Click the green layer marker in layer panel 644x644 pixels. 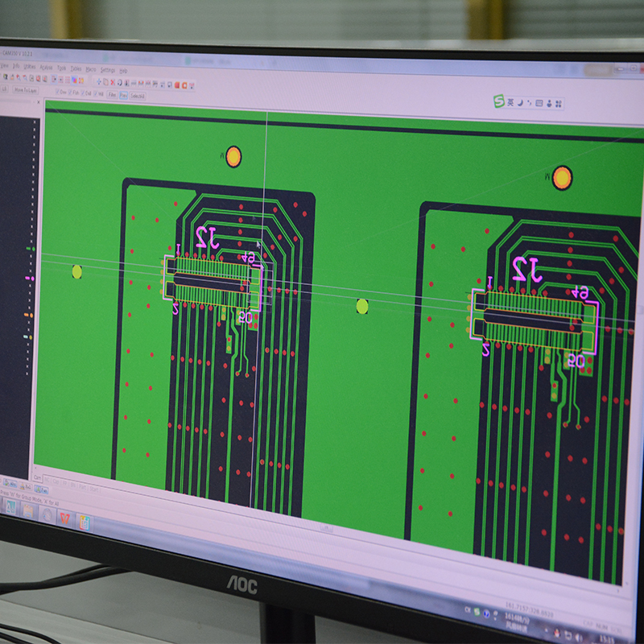31,249
